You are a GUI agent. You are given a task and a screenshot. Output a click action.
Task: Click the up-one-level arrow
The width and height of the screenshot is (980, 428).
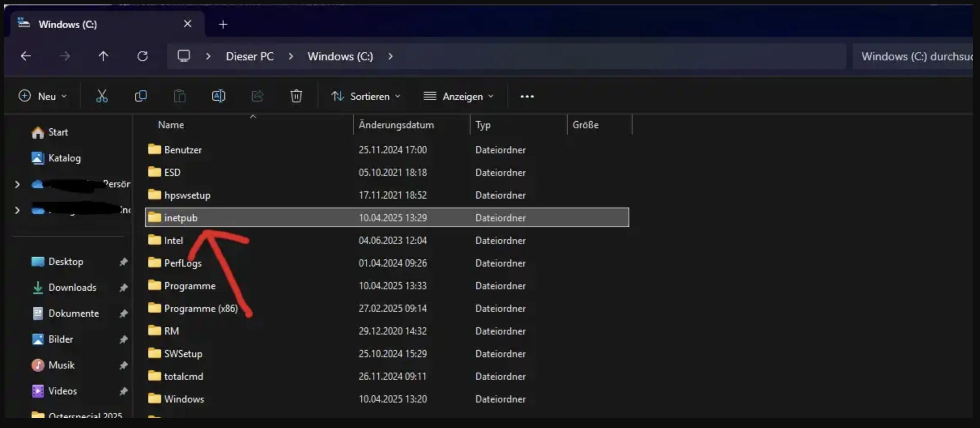pyautogui.click(x=103, y=56)
